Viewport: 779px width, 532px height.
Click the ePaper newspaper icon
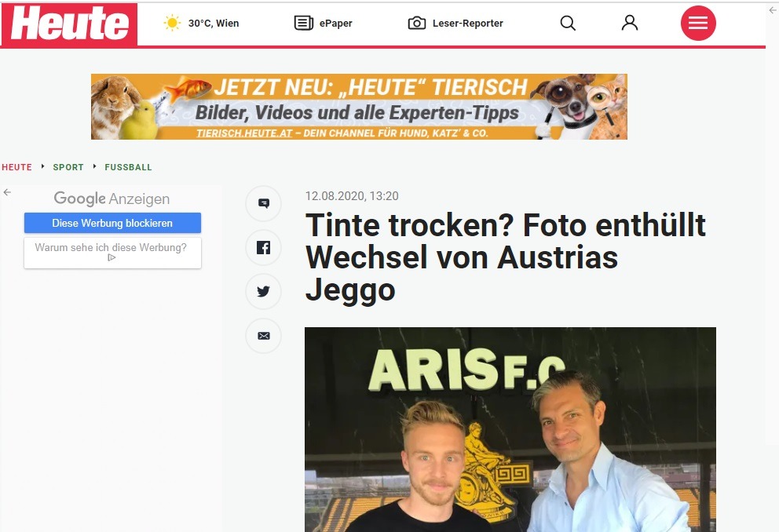(x=304, y=23)
